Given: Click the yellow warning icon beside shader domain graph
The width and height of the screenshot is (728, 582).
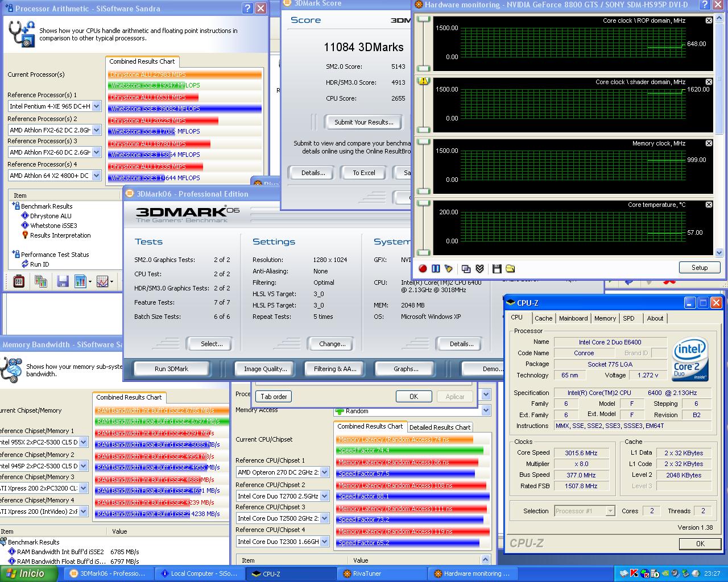Looking at the screenshot, I should click(423, 81).
